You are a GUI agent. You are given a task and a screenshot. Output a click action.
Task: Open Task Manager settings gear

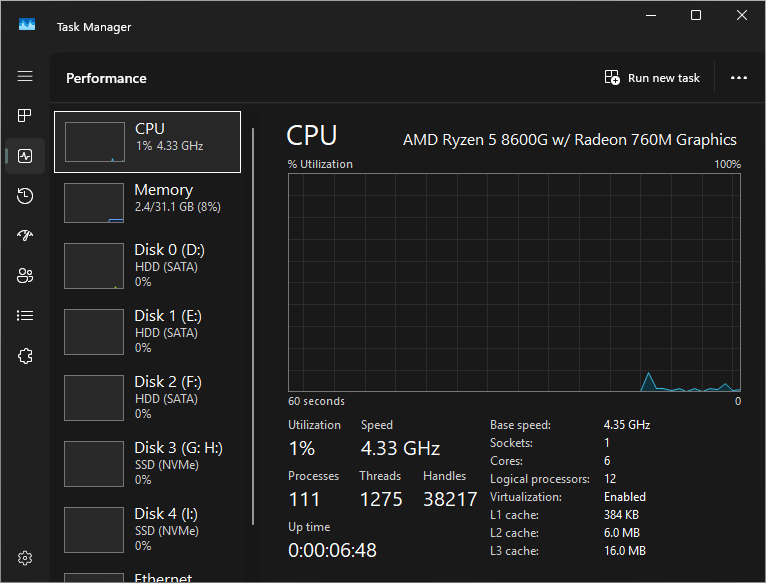pos(25,558)
